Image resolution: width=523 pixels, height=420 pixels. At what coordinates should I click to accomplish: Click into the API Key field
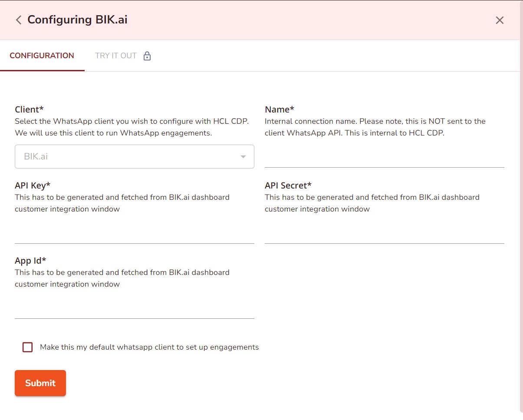[134, 235]
